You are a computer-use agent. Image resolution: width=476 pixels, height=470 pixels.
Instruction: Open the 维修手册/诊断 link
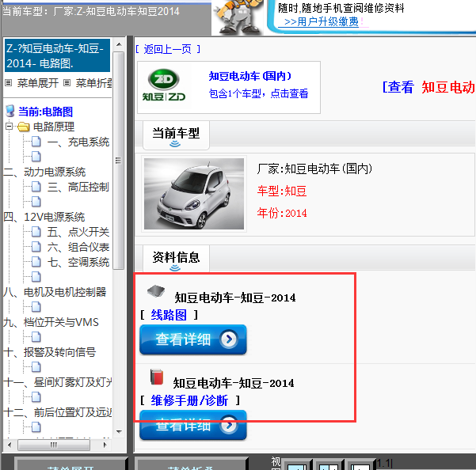click(189, 400)
